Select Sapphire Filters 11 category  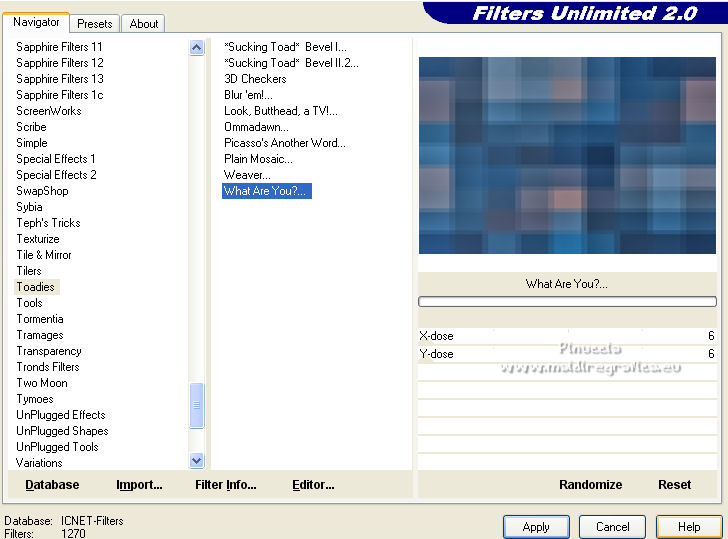click(x=59, y=47)
